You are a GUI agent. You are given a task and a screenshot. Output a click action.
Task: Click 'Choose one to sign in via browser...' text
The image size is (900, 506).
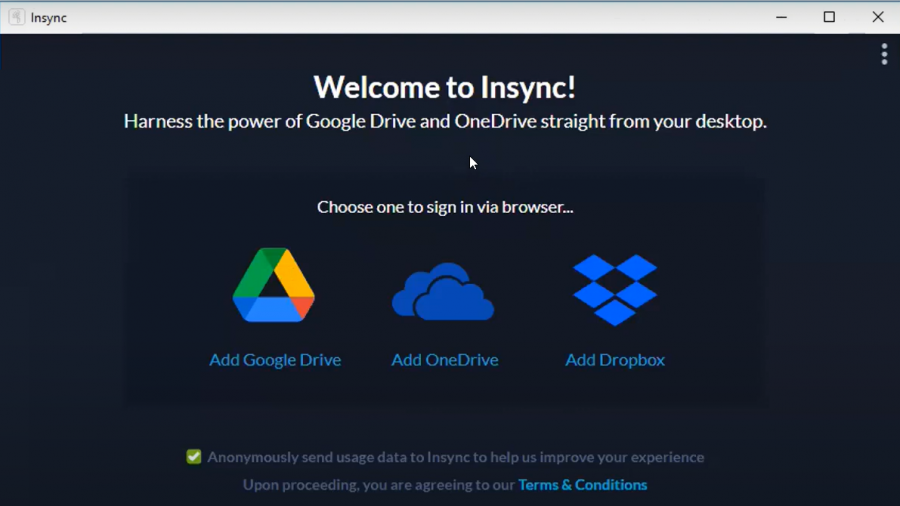(445, 207)
